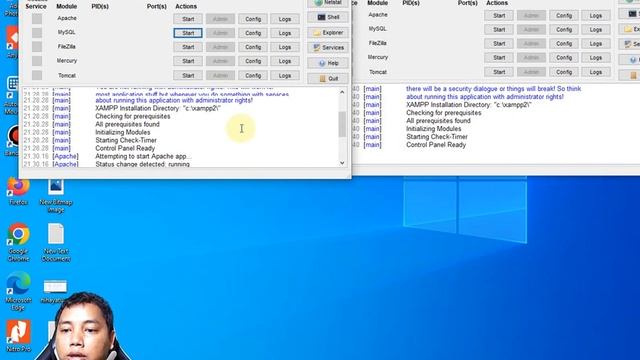Open Mercury Config in right XAMPP window

pos(564,58)
